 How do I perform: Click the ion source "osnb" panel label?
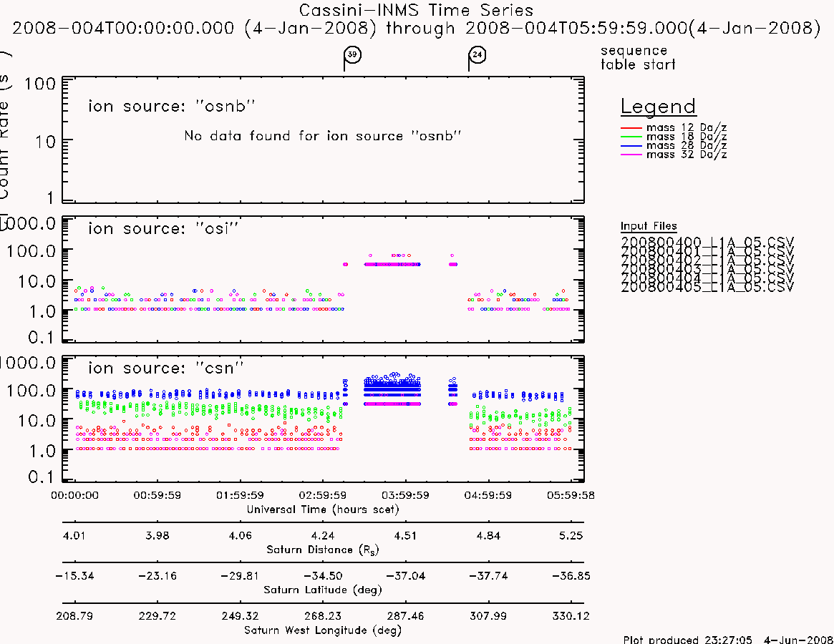pos(171,106)
